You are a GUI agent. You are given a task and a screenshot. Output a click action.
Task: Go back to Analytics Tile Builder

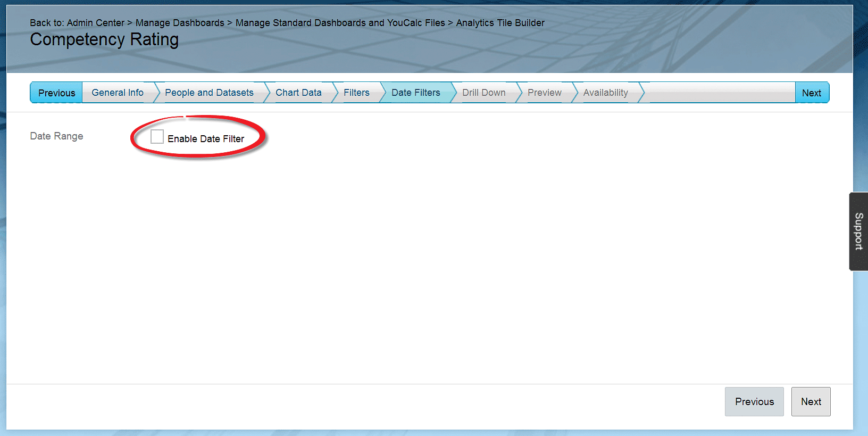[x=500, y=23]
